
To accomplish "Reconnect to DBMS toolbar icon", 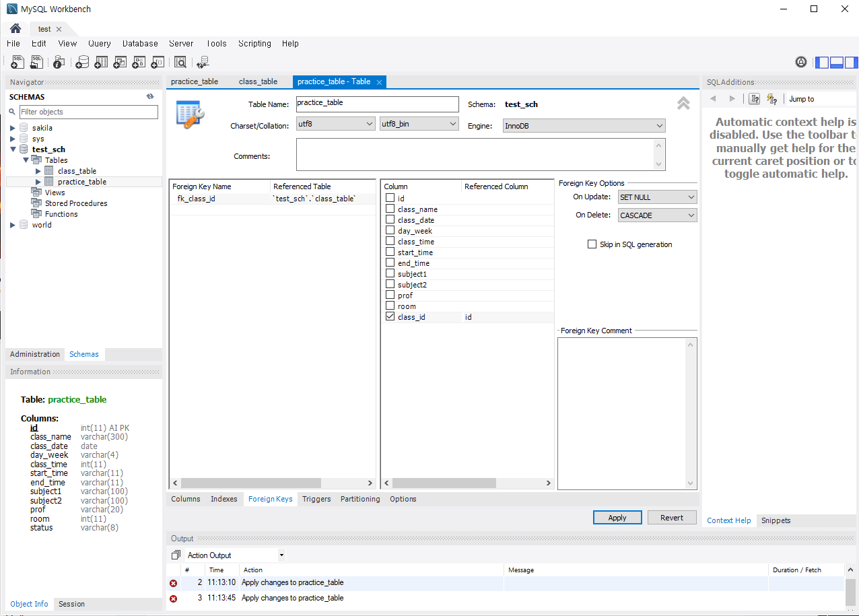I will pos(203,63).
